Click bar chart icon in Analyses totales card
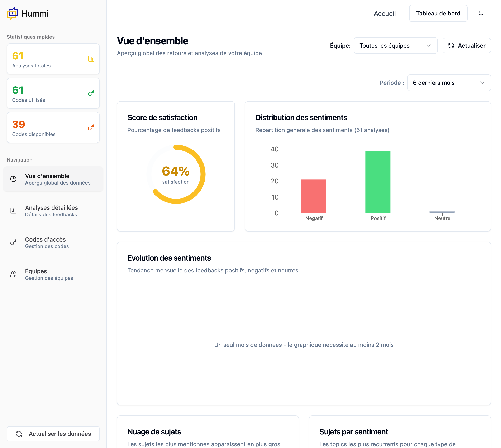This screenshot has height=448, width=501. 91,59
